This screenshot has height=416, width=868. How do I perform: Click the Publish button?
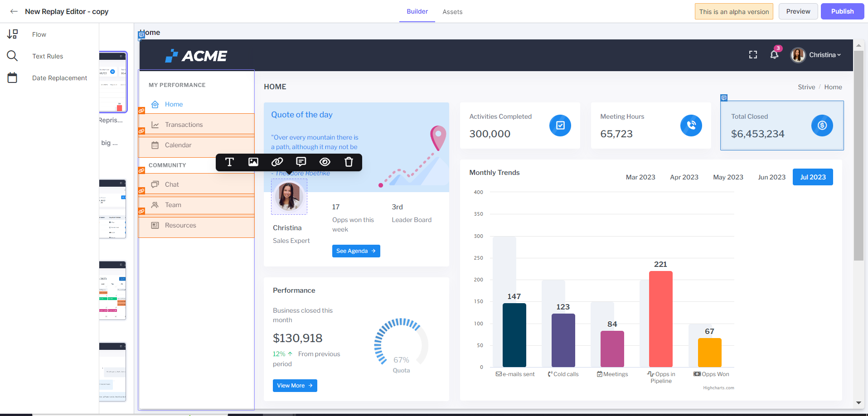tap(842, 11)
